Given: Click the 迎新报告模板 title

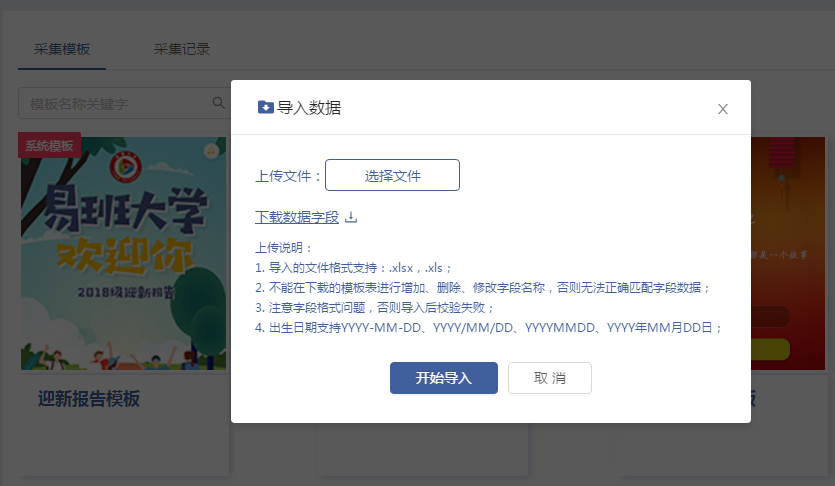Looking at the screenshot, I should 89,399.
